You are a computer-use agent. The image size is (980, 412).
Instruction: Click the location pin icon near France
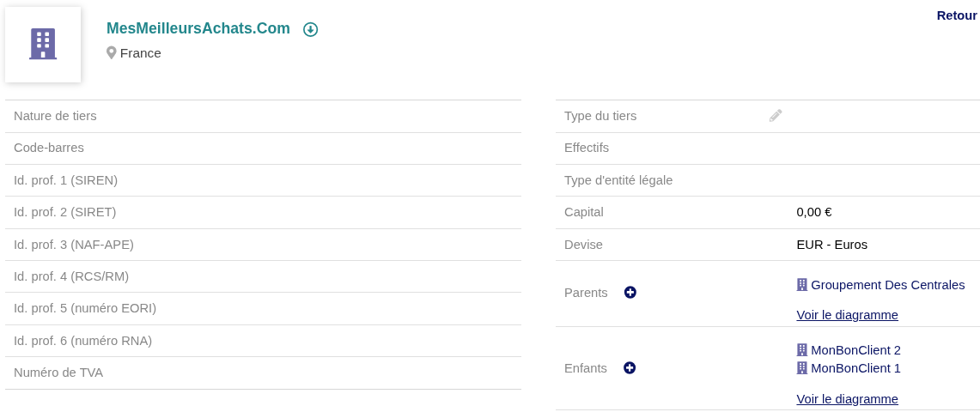pos(112,53)
